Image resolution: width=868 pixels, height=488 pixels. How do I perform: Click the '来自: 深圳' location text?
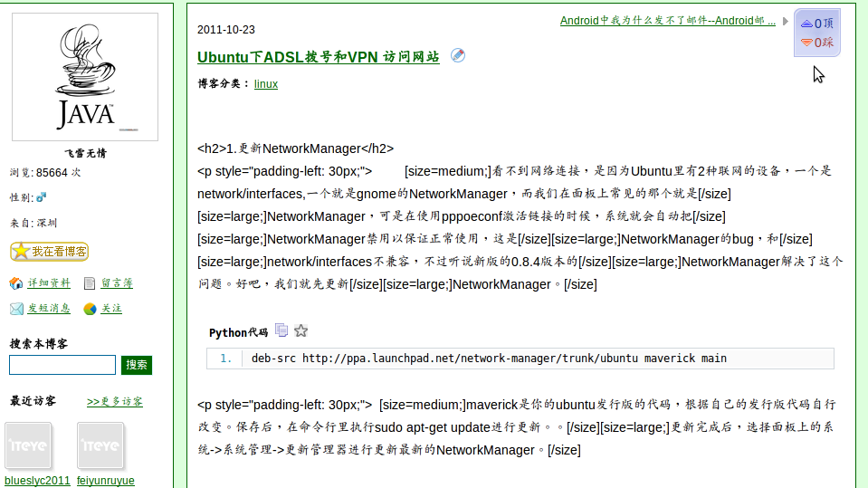[33, 224]
